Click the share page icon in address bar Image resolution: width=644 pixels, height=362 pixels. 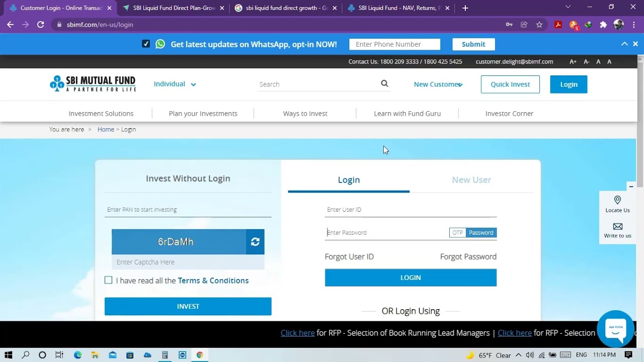click(x=524, y=24)
